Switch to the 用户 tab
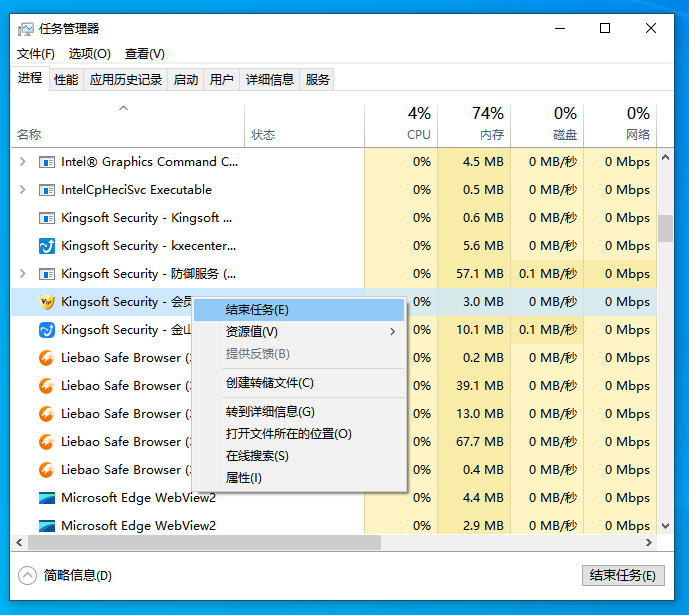 (221, 80)
